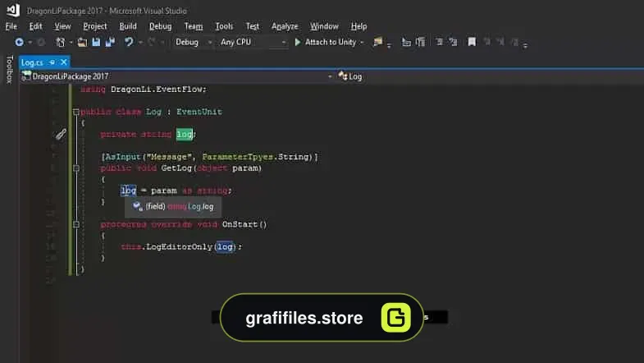This screenshot has width=644, height=363.
Task: Click the Attach to Unity button
Action: (330, 42)
